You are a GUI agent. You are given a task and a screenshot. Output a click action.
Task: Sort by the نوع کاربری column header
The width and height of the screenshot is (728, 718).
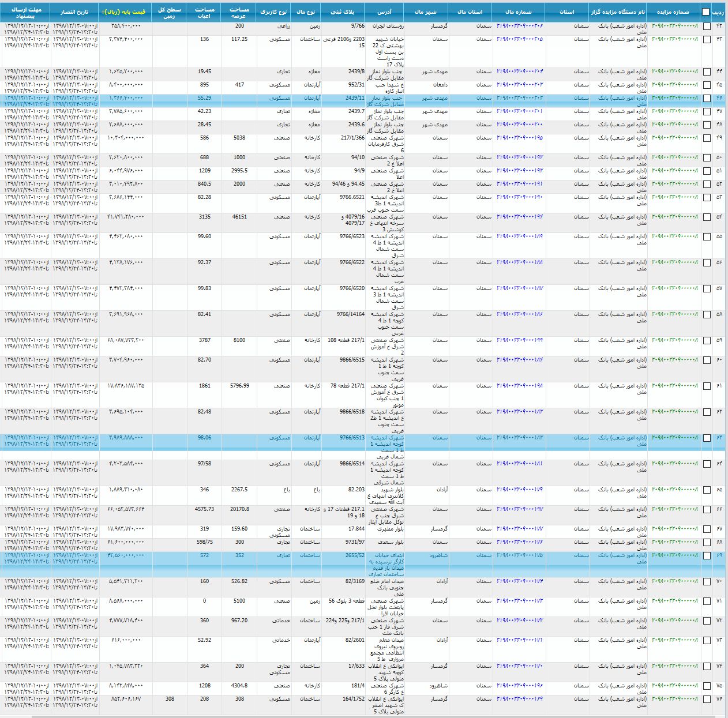(x=273, y=12)
